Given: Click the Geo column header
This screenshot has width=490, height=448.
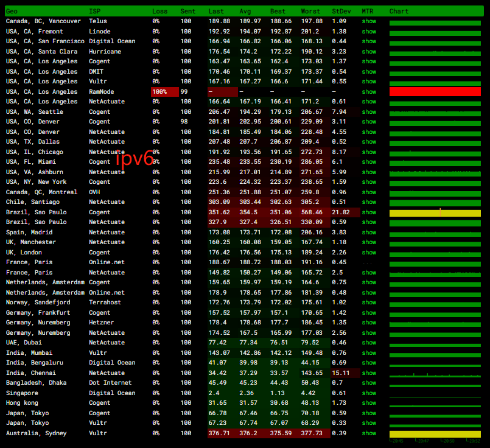Looking at the screenshot, I should [x=12, y=11].
